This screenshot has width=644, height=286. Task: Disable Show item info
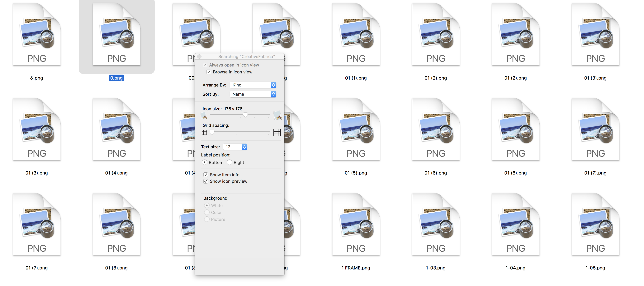(206, 175)
